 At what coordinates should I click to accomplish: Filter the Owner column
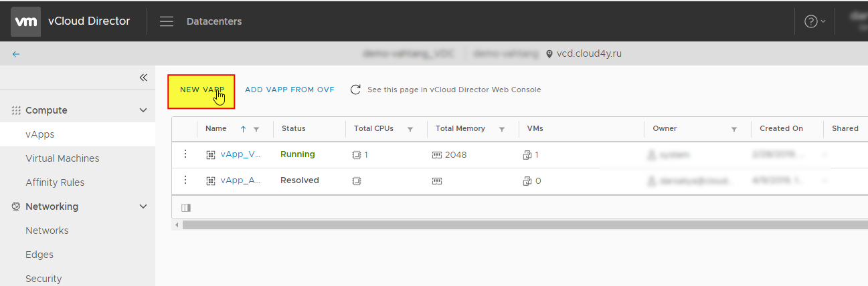734,129
